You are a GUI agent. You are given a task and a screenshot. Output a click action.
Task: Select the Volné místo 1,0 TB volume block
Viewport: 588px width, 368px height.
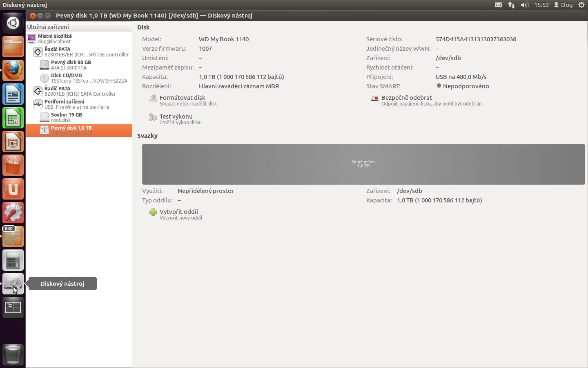point(363,164)
